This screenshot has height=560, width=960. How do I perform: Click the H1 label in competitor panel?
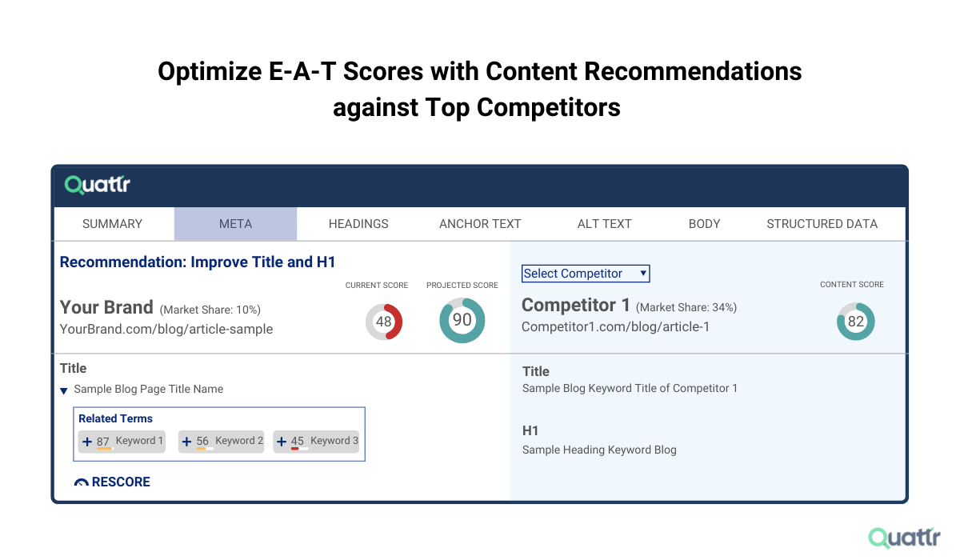click(530, 431)
